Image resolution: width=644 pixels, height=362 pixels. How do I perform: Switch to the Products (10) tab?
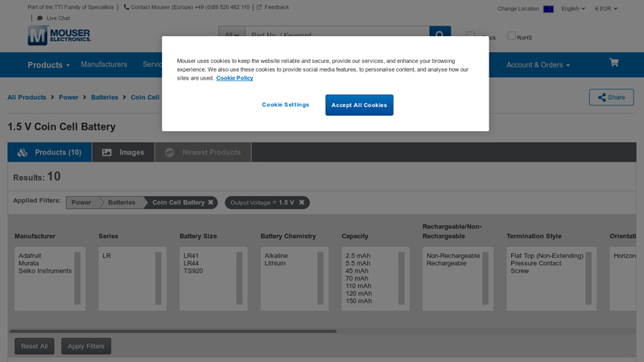[x=50, y=152]
